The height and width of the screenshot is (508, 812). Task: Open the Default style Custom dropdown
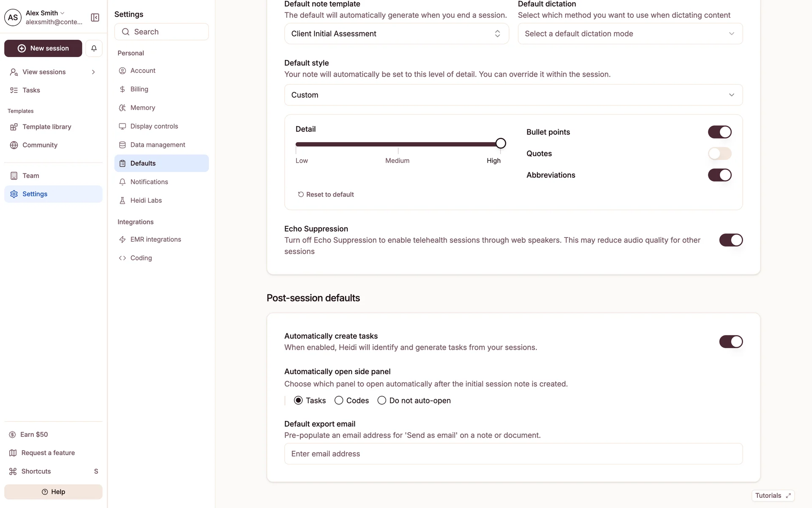pos(513,95)
